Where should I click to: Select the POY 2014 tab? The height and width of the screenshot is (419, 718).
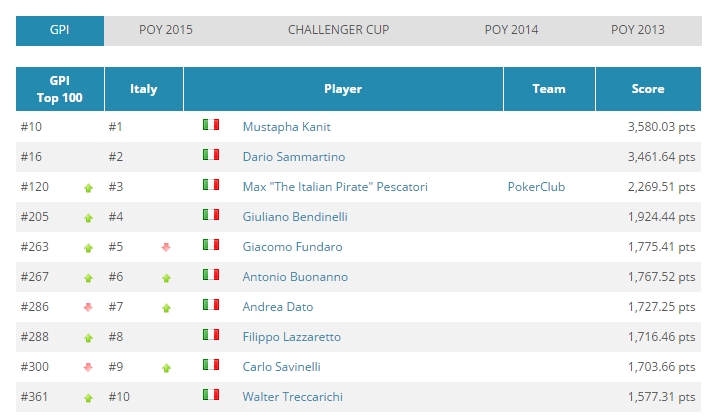pos(511,30)
